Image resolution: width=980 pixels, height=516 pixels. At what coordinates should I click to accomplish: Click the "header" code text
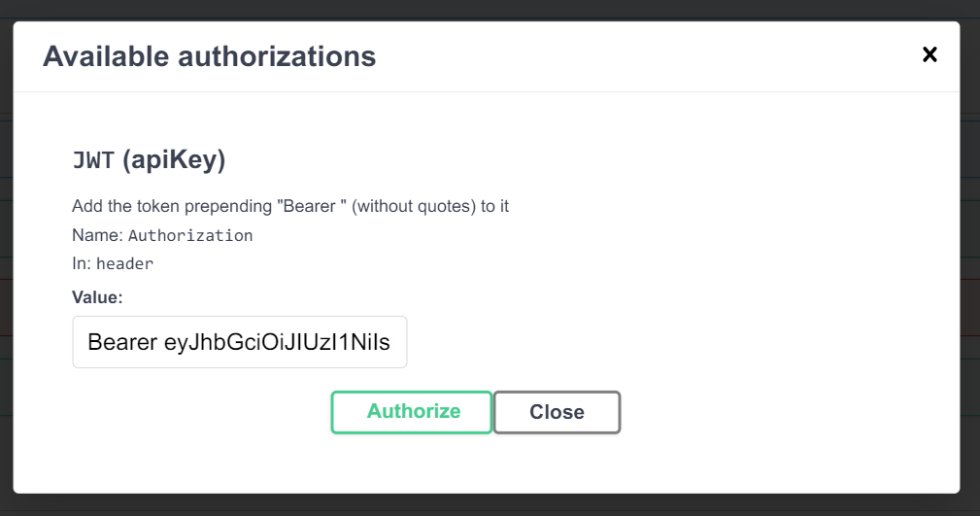(x=124, y=263)
